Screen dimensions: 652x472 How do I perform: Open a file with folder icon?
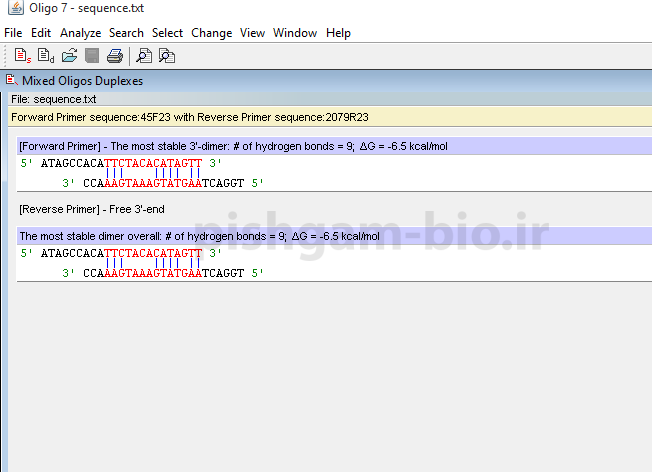(69, 56)
